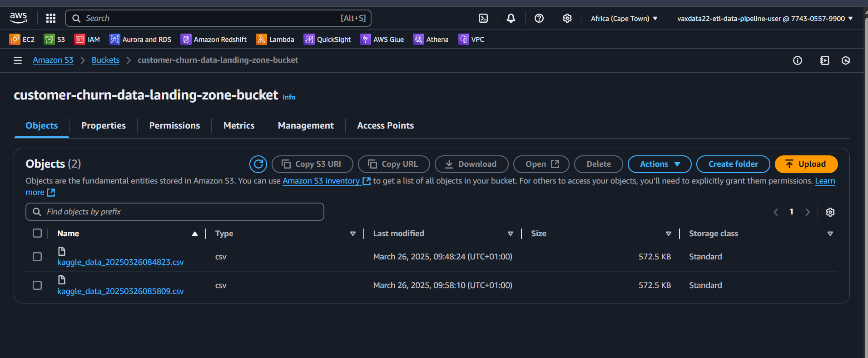Image resolution: width=868 pixels, height=358 pixels.
Task: Open Athena shortcut
Action: [x=431, y=40]
